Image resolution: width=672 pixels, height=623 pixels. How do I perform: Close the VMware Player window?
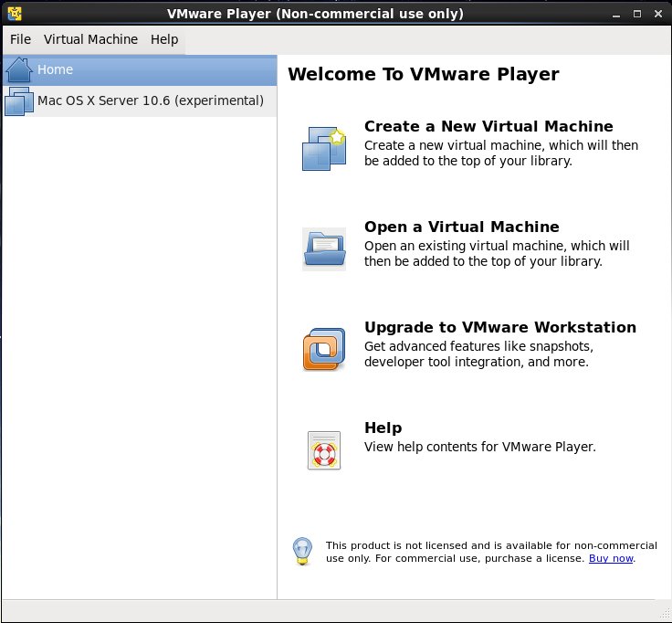(658, 14)
